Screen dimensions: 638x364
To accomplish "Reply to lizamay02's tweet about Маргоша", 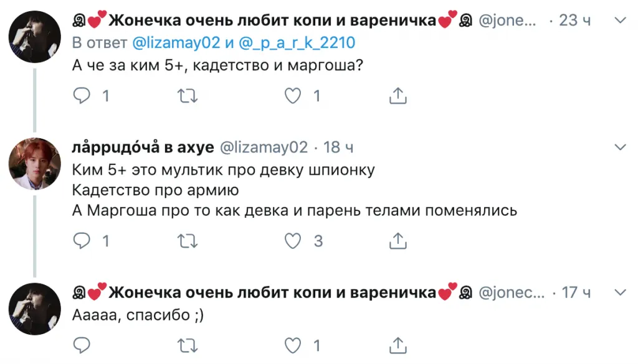I will coord(83,241).
